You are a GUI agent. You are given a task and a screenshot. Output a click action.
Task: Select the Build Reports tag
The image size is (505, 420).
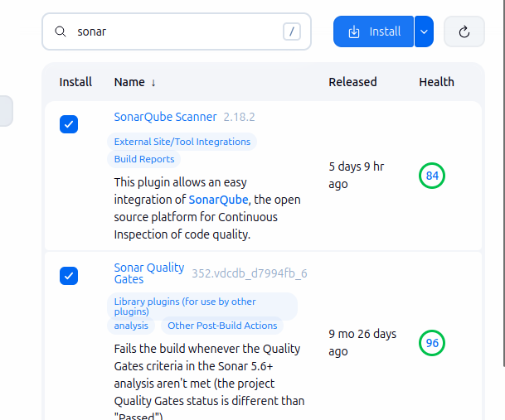[x=144, y=159]
